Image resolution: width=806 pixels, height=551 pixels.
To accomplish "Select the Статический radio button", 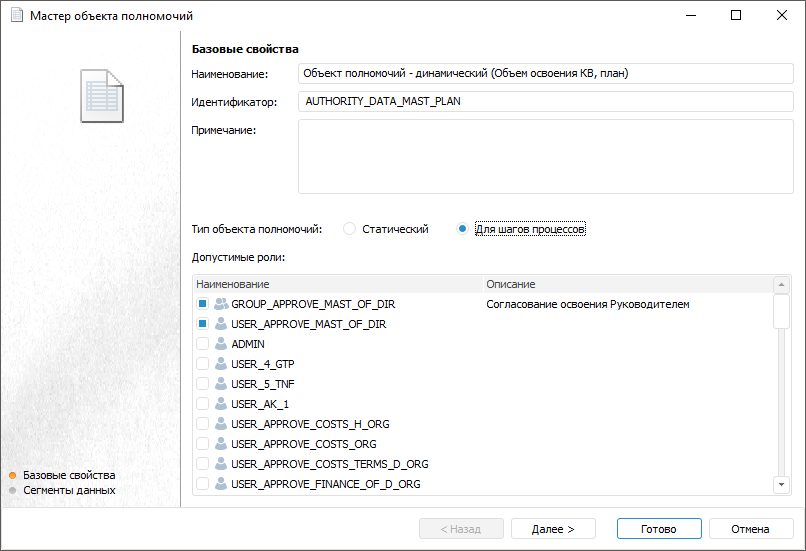I will (x=349, y=229).
